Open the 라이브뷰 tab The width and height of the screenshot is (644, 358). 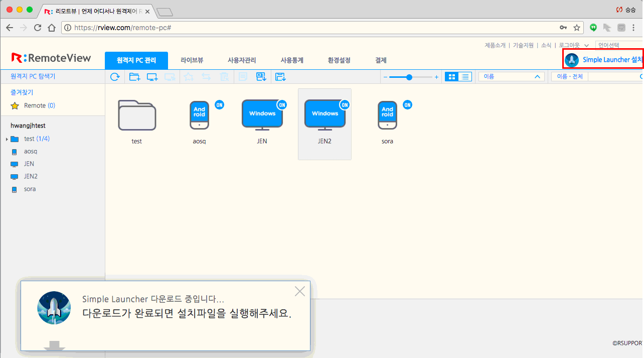point(192,60)
